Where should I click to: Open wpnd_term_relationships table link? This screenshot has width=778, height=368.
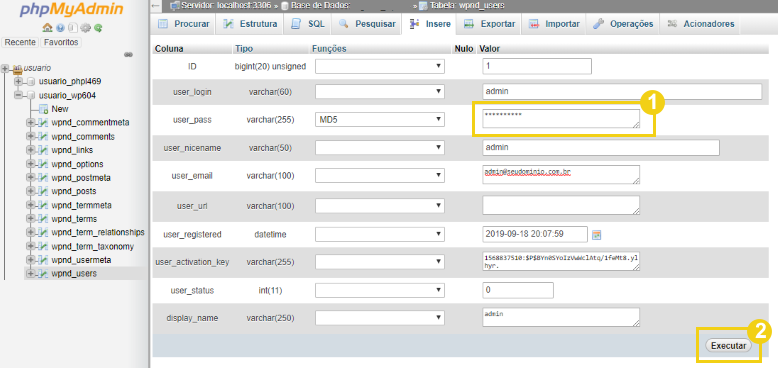click(98, 233)
